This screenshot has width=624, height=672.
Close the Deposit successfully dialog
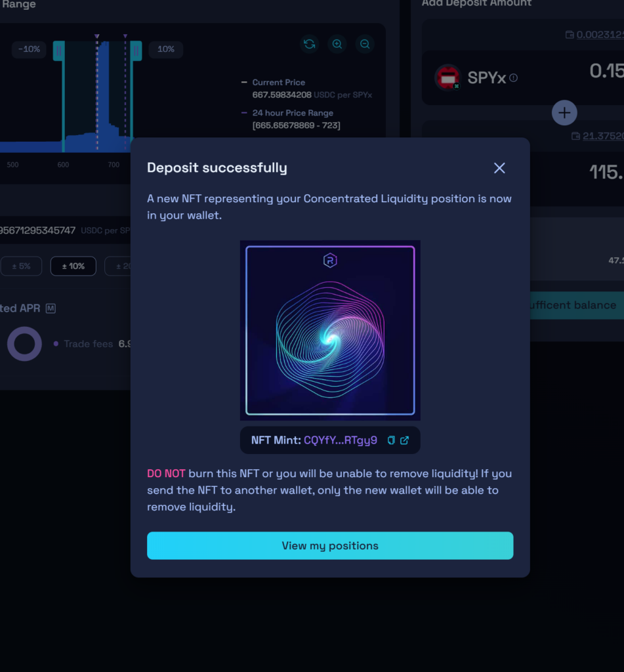[499, 168]
